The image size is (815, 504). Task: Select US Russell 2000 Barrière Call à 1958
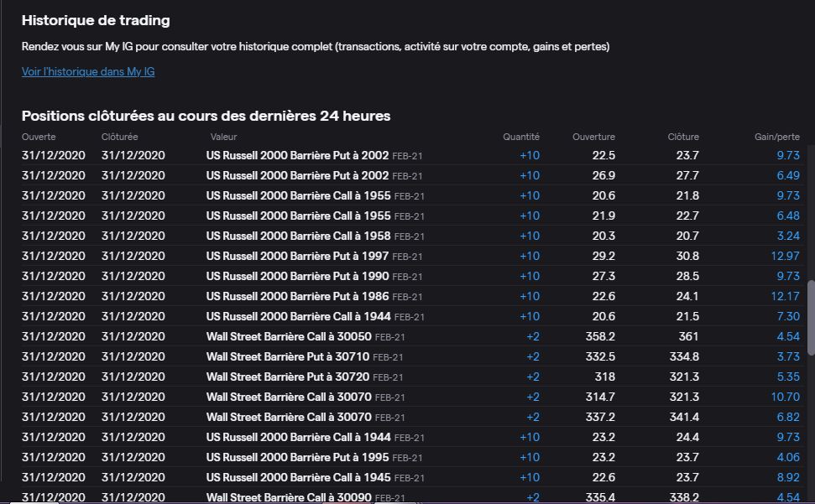click(298, 236)
